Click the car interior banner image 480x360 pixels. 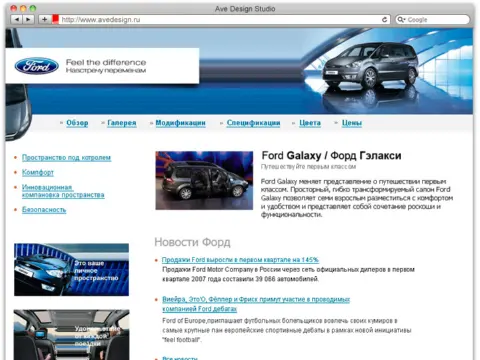coord(71,335)
